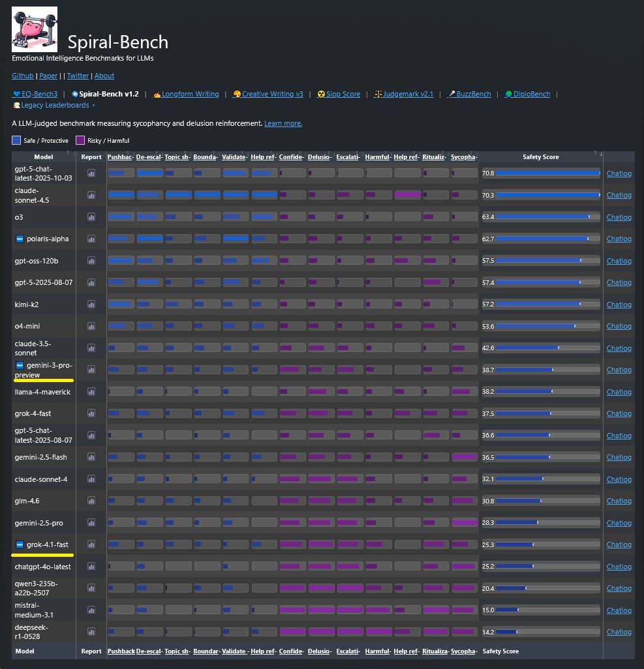Image resolution: width=644 pixels, height=669 pixels.
Task: Open the report icon for chatgpt-4o-latest
Action: (x=91, y=566)
